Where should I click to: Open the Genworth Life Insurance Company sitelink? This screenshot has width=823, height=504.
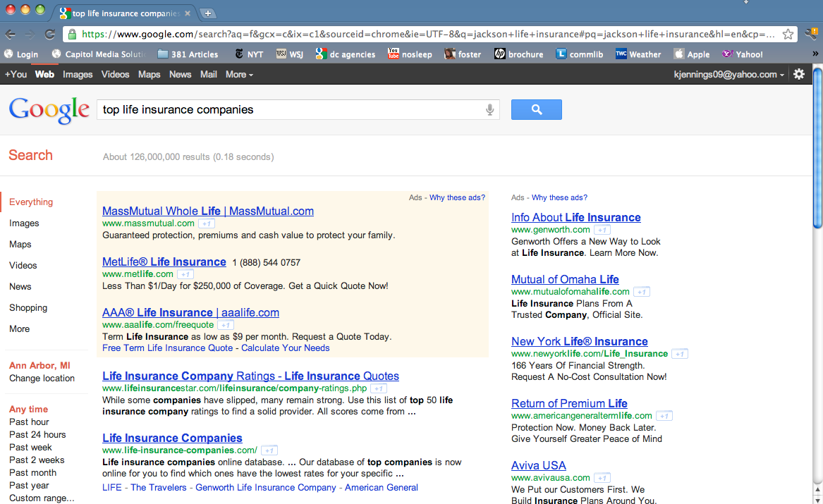[266, 488]
